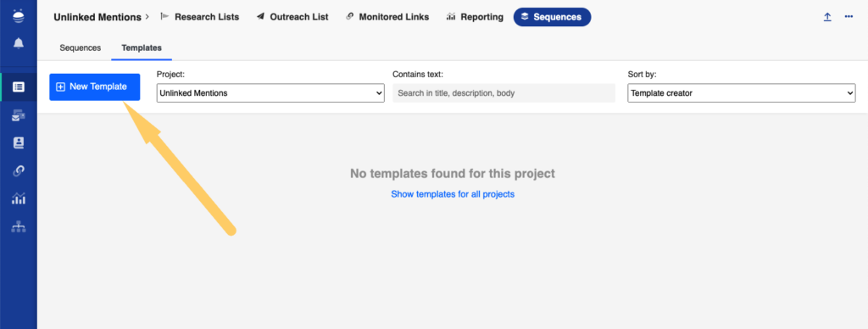
Task: Open the email inbox sidebar icon
Action: coord(19,115)
